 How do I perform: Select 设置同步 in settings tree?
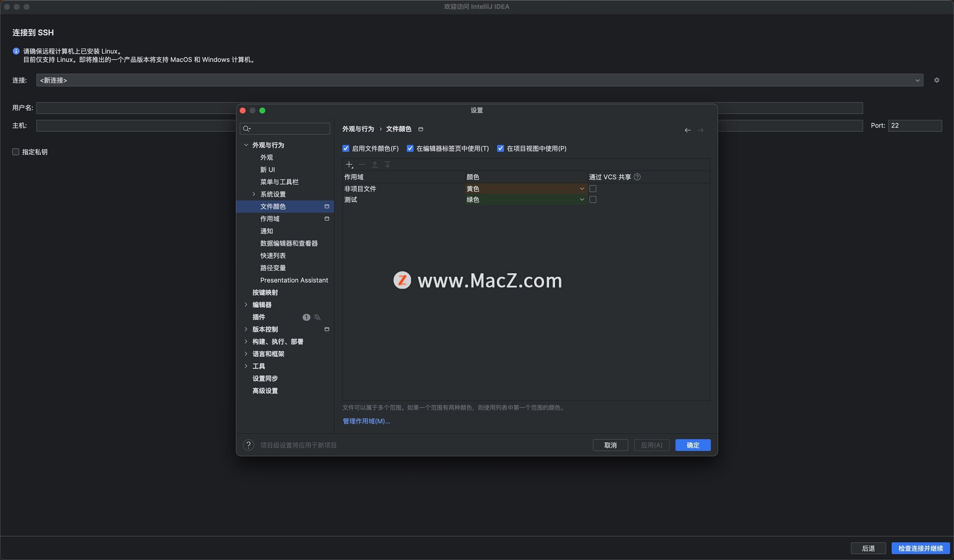(x=265, y=379)
